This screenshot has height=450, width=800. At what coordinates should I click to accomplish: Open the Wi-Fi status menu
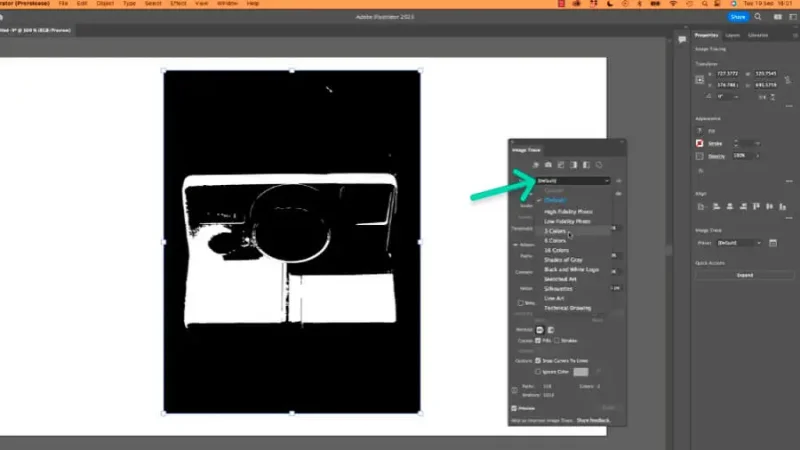(673, 4)
